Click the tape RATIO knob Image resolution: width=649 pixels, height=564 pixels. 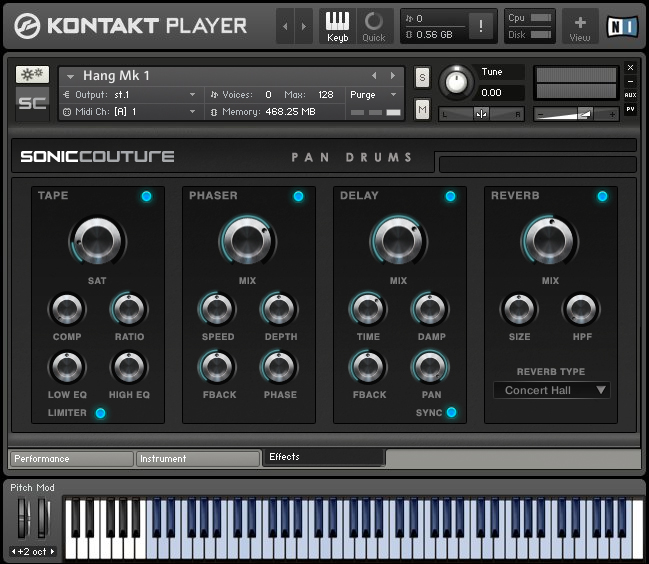tap(129, 309)
